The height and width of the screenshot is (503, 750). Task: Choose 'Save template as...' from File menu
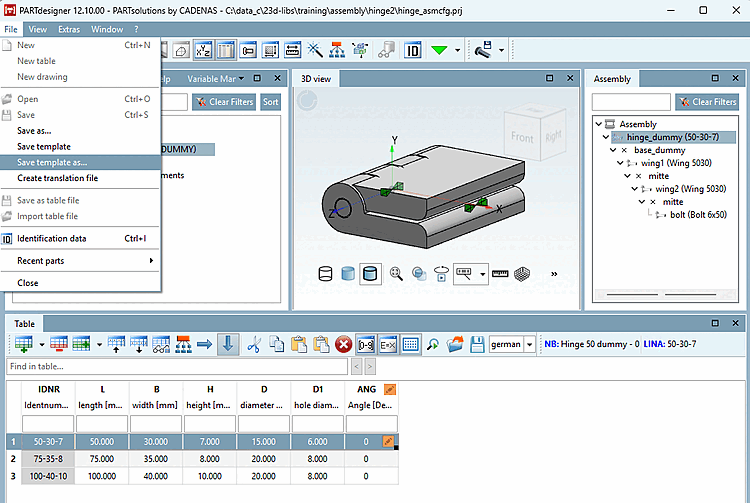coord(52,162)
